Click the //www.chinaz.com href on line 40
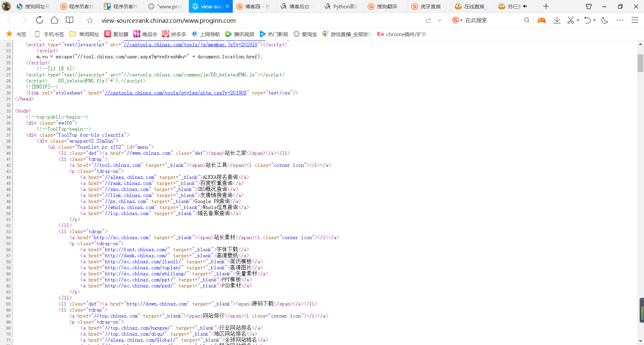This screenshot has width=644, height=345. [149, 153]
